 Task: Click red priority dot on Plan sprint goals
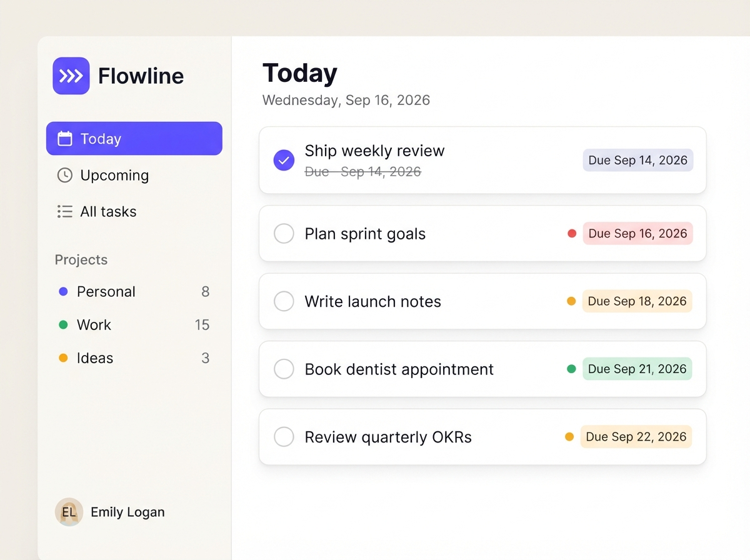(572, 233)
